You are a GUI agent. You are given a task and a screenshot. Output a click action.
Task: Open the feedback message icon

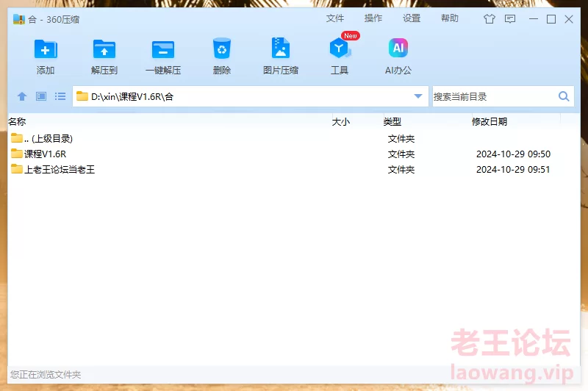pyautogui.click(x=510, y=19)
